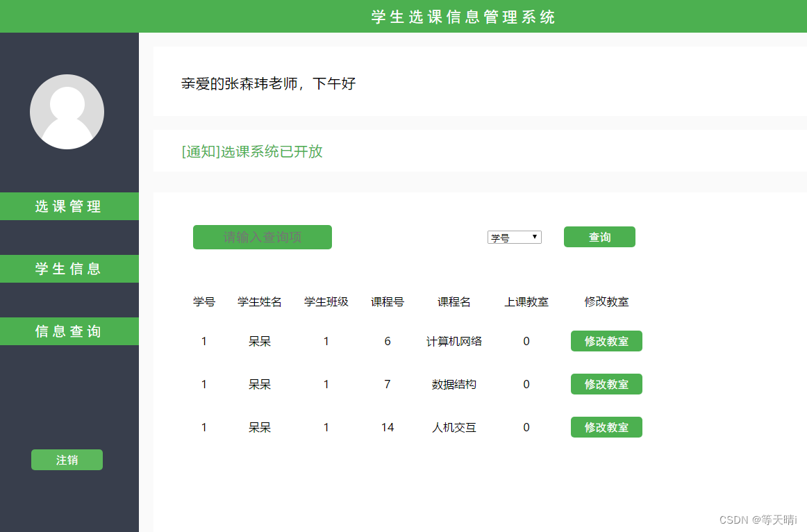Open 学生信息 in the sidebar

click(x=69, y=269)
